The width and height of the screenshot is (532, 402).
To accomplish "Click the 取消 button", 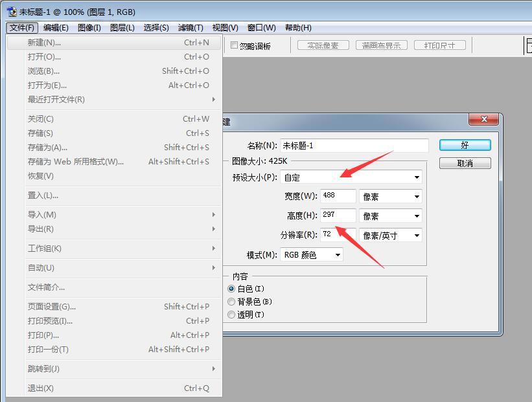I will 465,163.
